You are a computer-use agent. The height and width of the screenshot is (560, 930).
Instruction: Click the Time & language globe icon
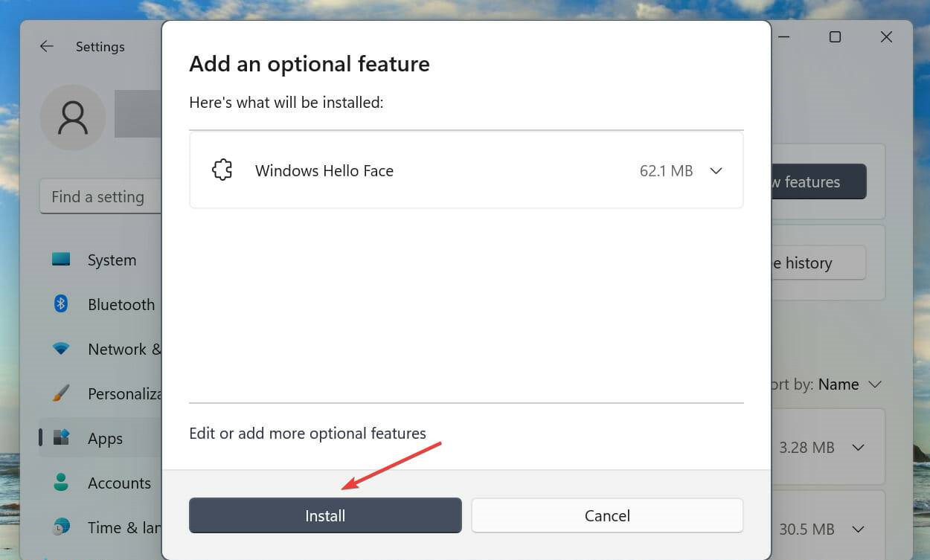pyautogui.click(x=60, y=527)
